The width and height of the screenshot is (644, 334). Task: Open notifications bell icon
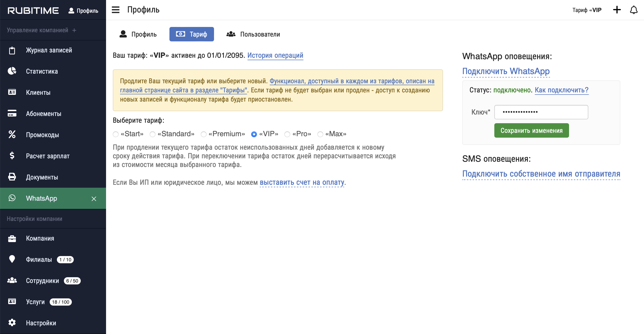coord(633,10)
